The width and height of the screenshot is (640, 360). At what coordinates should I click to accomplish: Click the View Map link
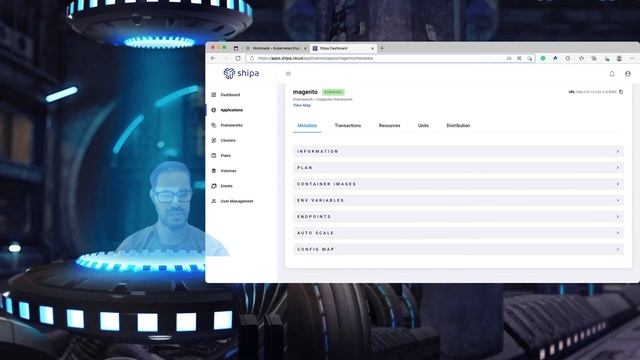[302, 105]
